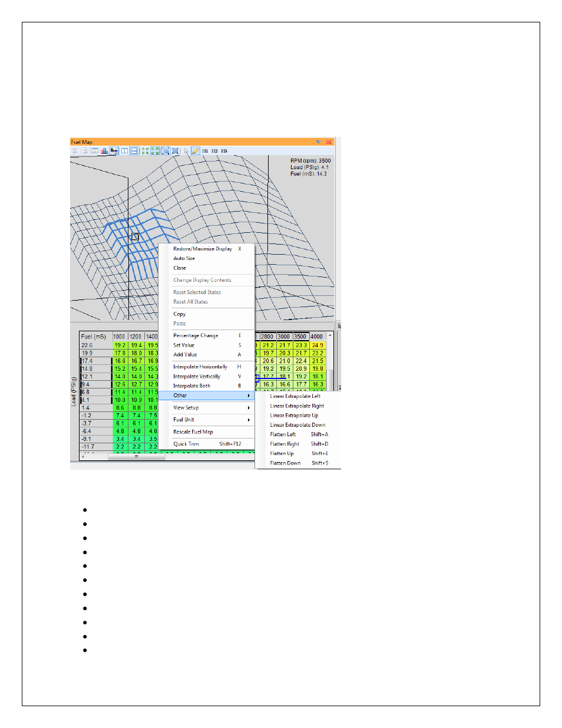The image size is (562, 728).
Task: Click the selected square marker on 3D surface
Action: click(135, 237)
